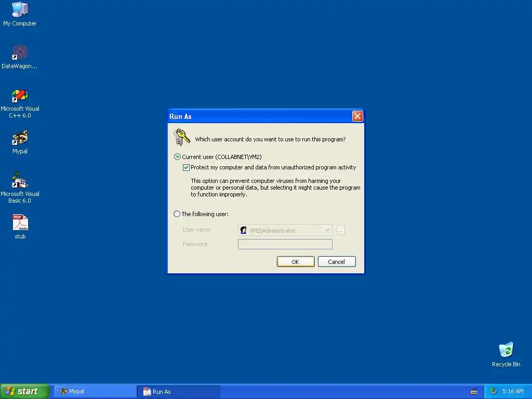Select the DataWagon desktop shortcut
Screen dimensions: 532x399
[20, 57]
